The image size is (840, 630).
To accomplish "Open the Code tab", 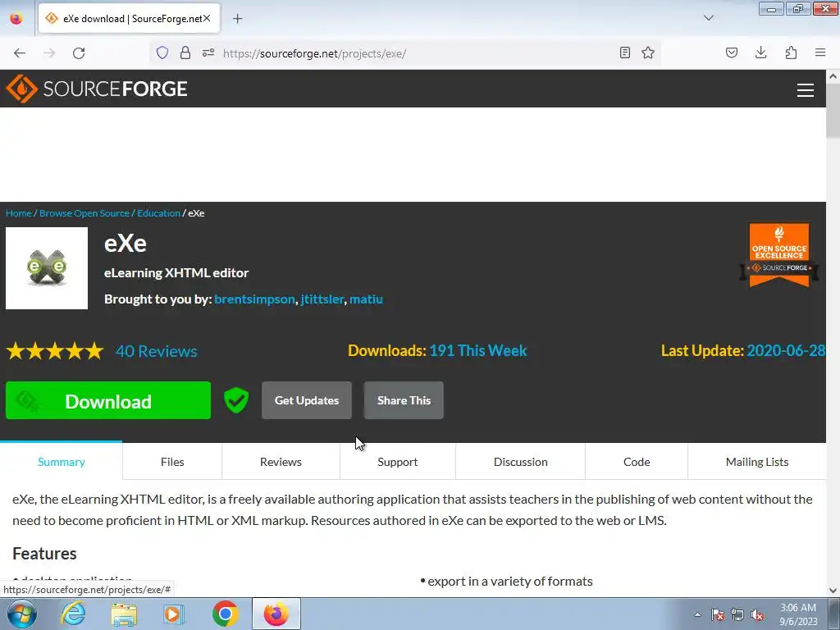I will point(637,461).
